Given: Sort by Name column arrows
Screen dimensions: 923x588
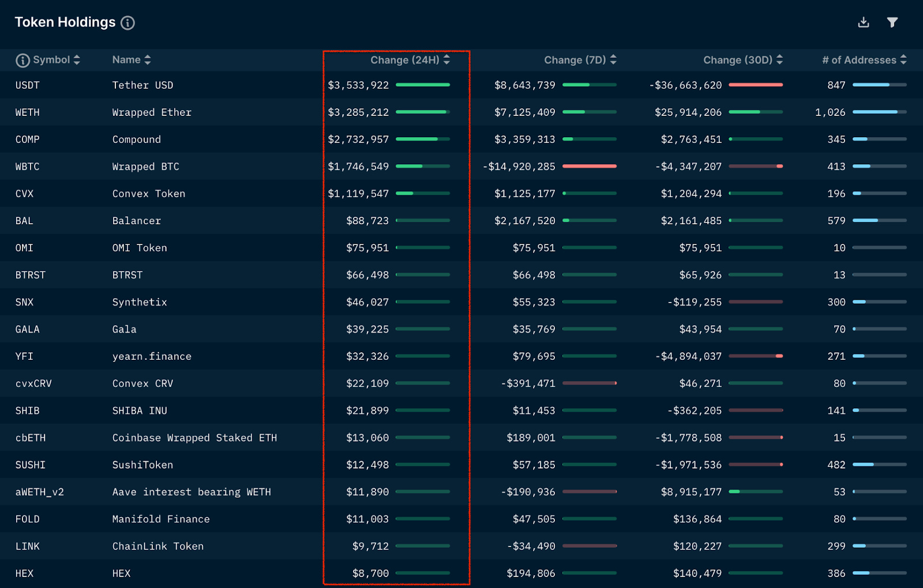Looking at the screenshot, I should tap(148, 60).
